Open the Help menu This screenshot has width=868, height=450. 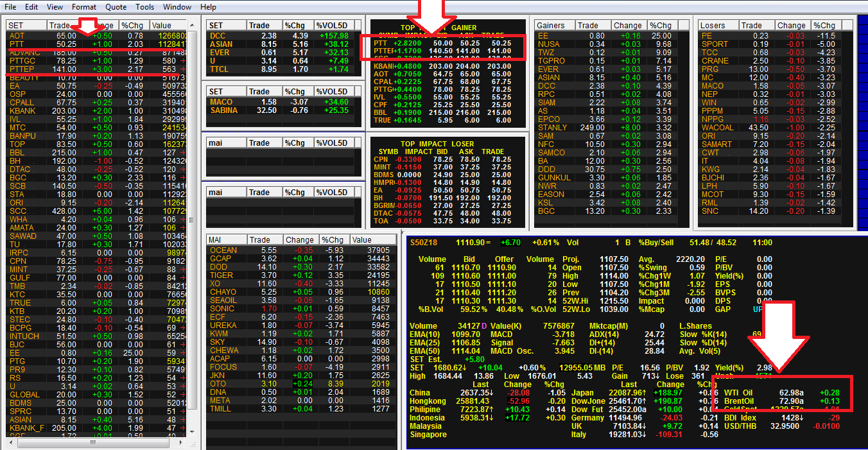(x=208, y=7)
